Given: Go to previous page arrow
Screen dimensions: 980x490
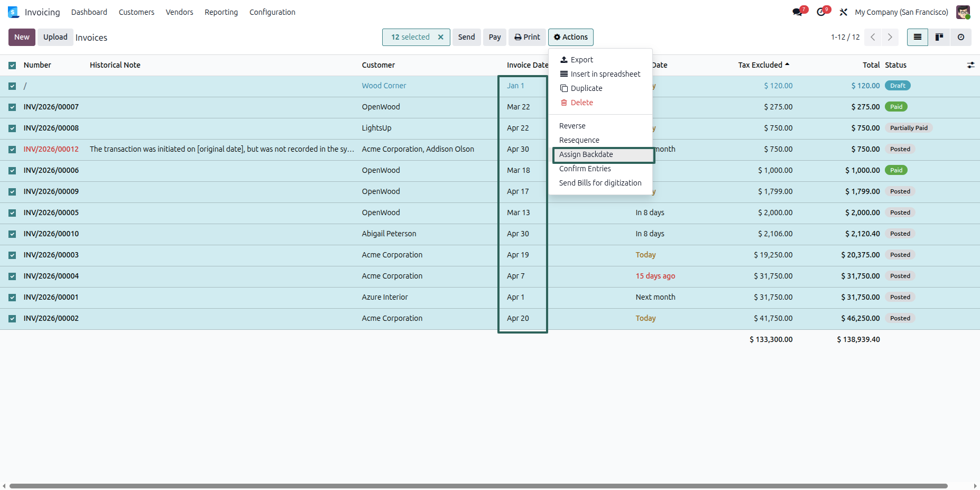Looking at the screenshot, I should (873, 37).
